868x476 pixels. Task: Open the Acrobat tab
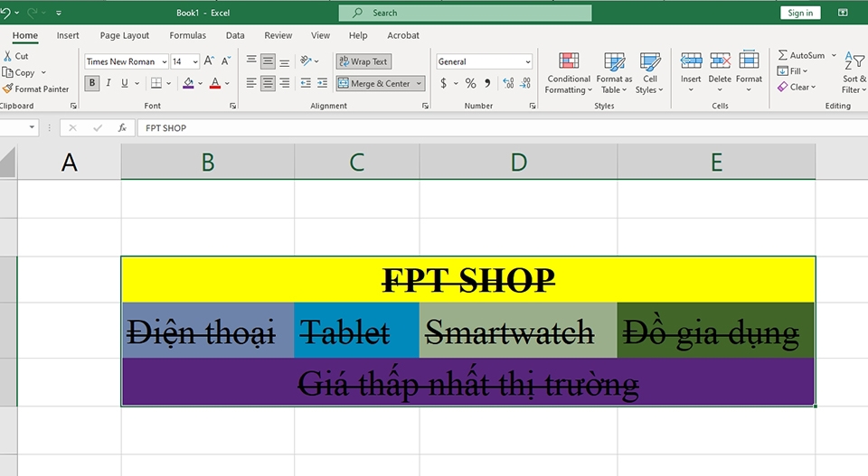pyautogui.click(x=403, y=35)
